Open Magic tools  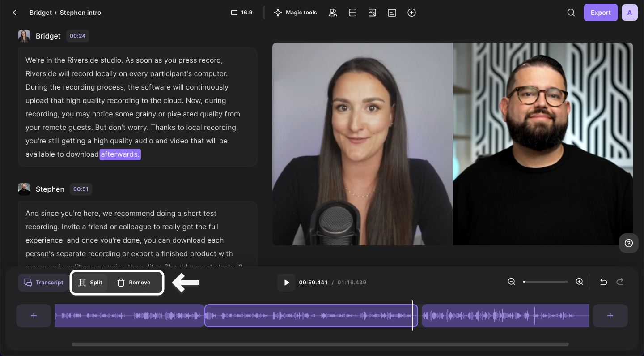[295, 13]
